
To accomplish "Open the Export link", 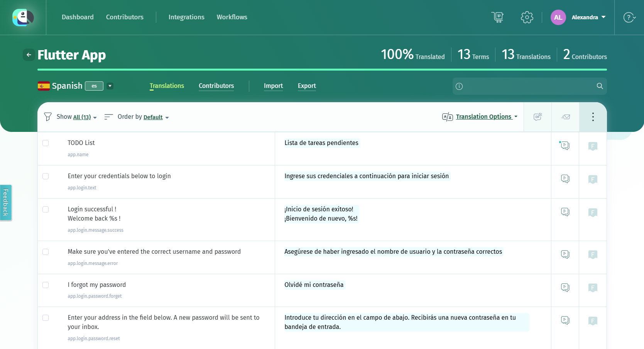I will (307, 86).
